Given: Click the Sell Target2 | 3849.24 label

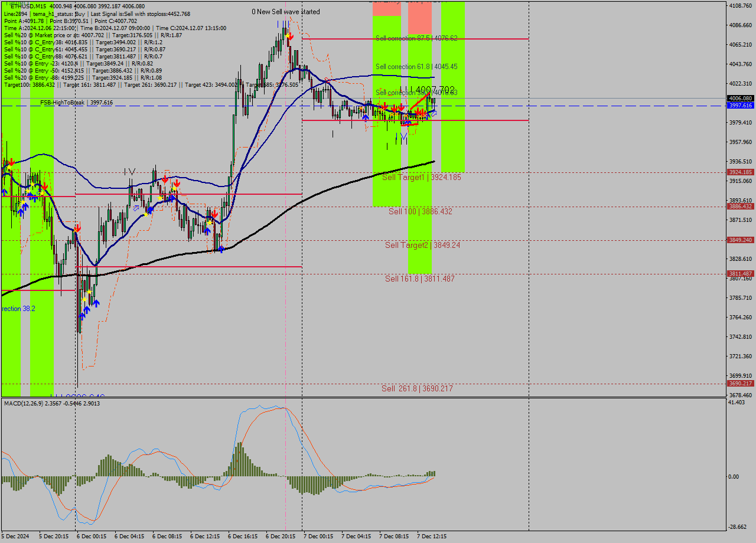Looking at the screenshot, I should click(x=422, y=245).
